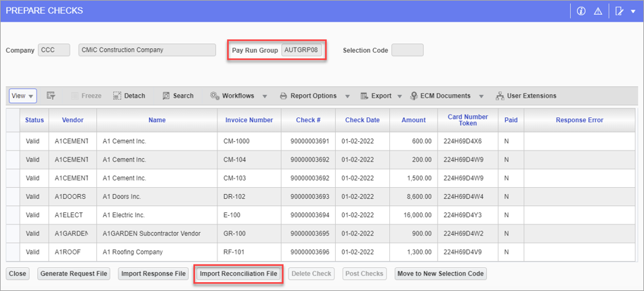This screenshot has height=291, width=644.
Task: Select invoice number GR-100 cell
Action: [249, 233]
